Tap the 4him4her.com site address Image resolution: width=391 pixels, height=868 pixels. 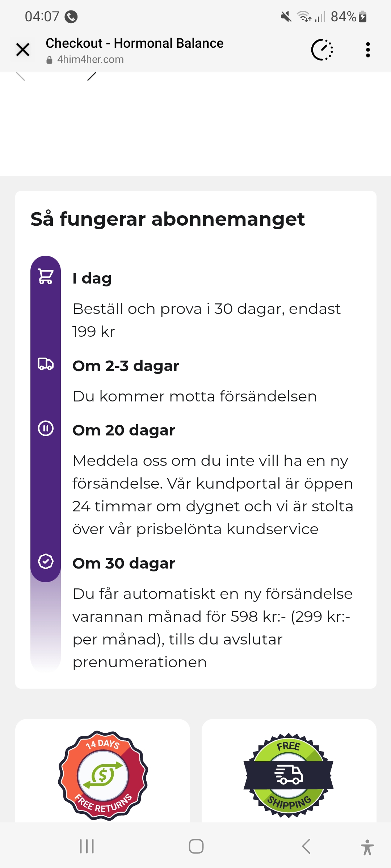90,59
